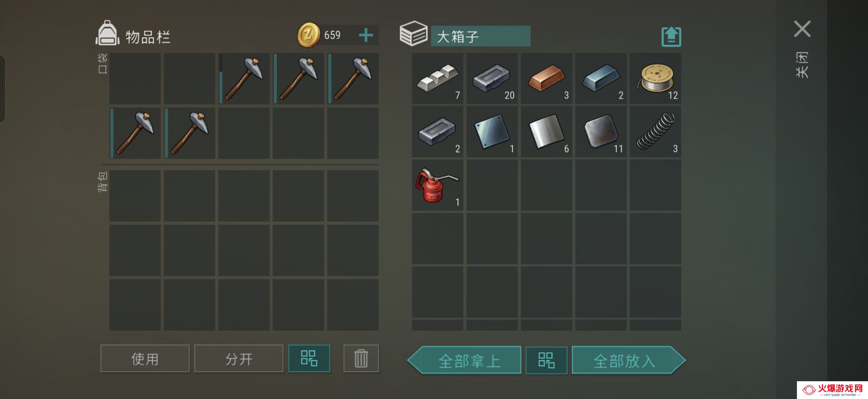
Task: Add coins with the plus icon
Action: 366,35
